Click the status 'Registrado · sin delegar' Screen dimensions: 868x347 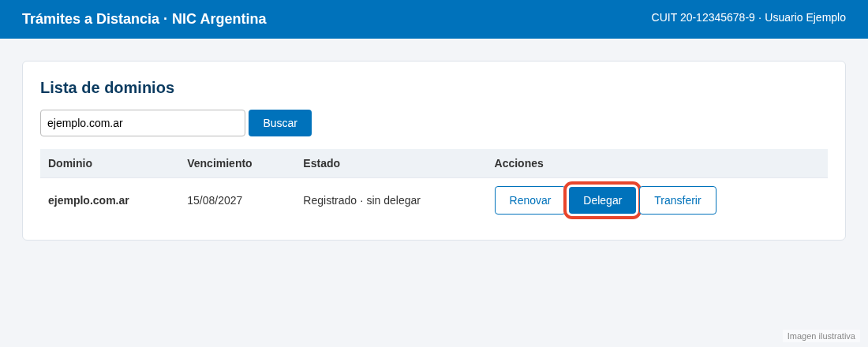tap(361, 200)
